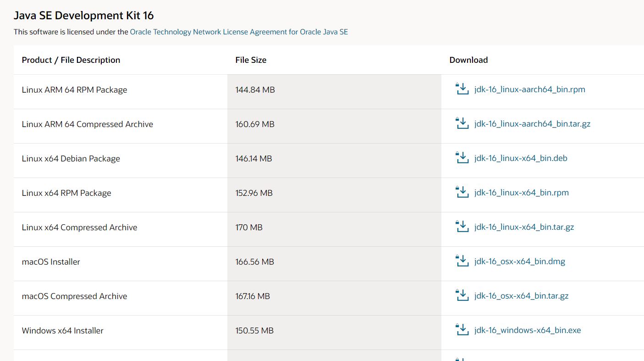Click download icon beside jdk-16_linux-aarch64_bin.rpm
The height and width of the screenshot is (361, 644).
pyautogui.click(x=462, y=89)
